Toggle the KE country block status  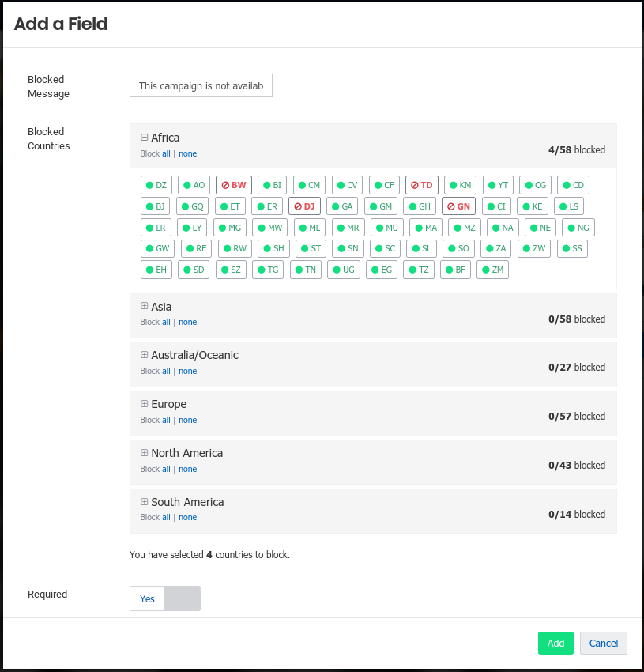pyautogui.click(x=533, y=206)
